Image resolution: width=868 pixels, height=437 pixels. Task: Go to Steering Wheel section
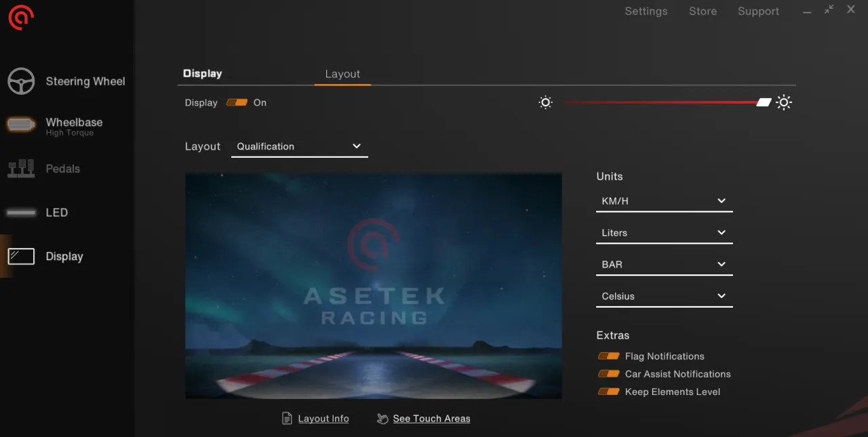point(68,81)
